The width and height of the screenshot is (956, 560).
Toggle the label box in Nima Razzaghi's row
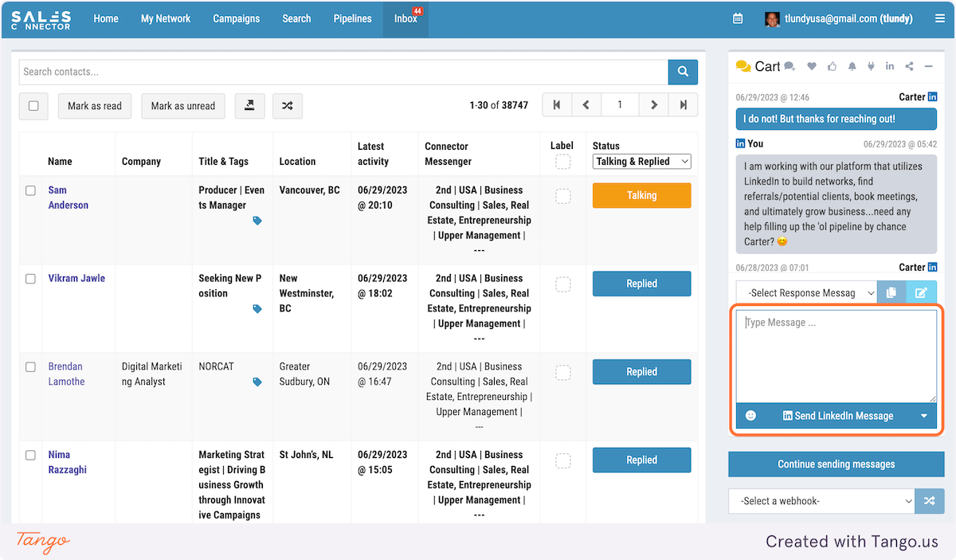point(562,460)
